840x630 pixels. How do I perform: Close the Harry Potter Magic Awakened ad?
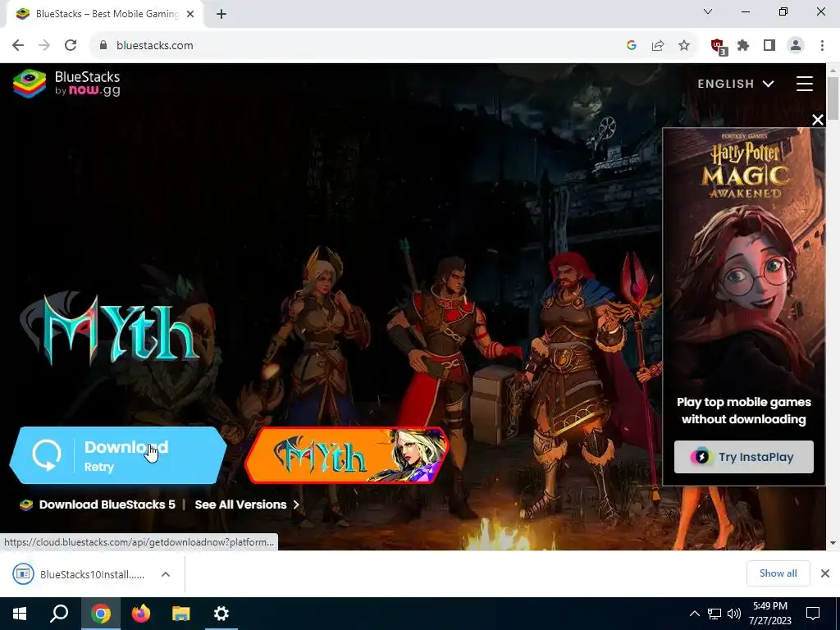click(x=818, y=120)
